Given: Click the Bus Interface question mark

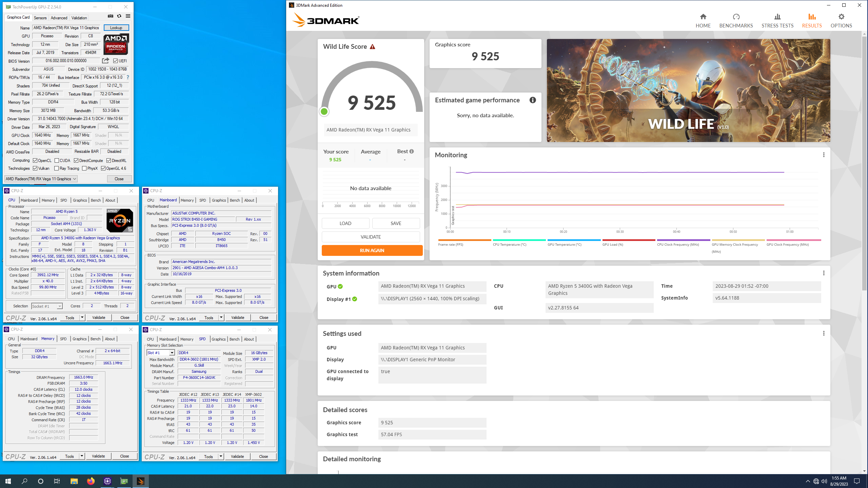Looking at the screenshot, I should click(128, 77).
